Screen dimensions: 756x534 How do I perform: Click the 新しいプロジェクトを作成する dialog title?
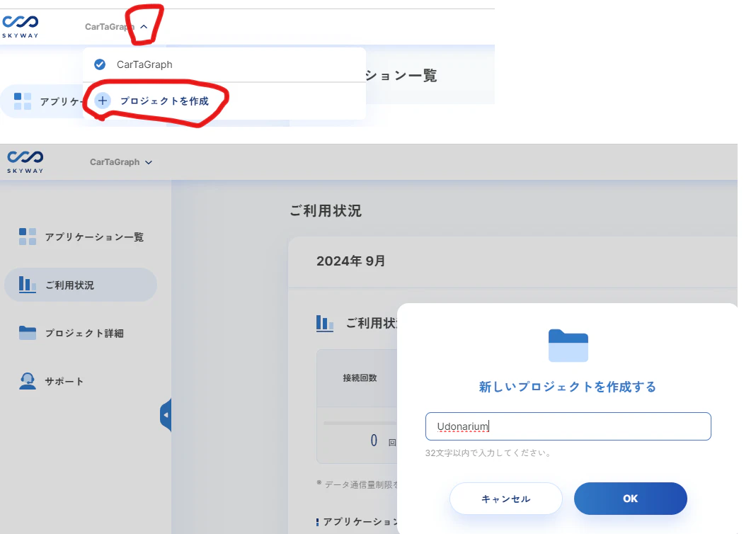(x=568, y=387)
